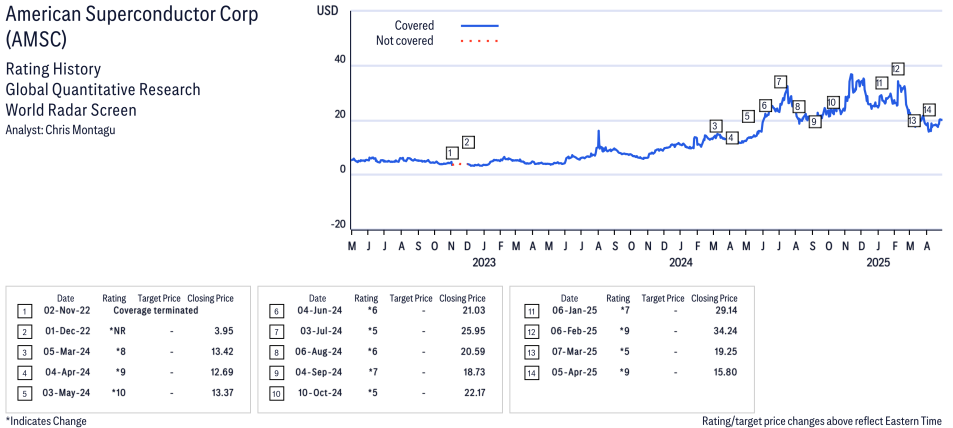
Task: Select closing price 34.24
Action: (x=724, y=331)
